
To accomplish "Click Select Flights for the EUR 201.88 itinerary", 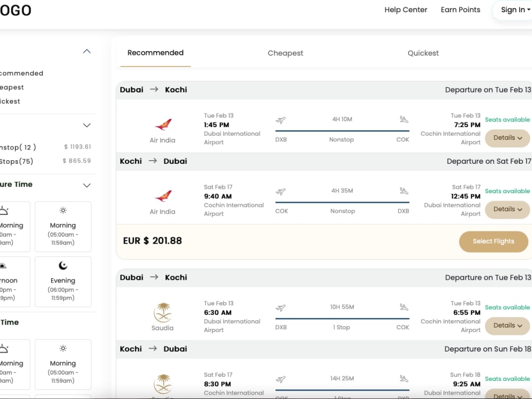I will [493, 242].
